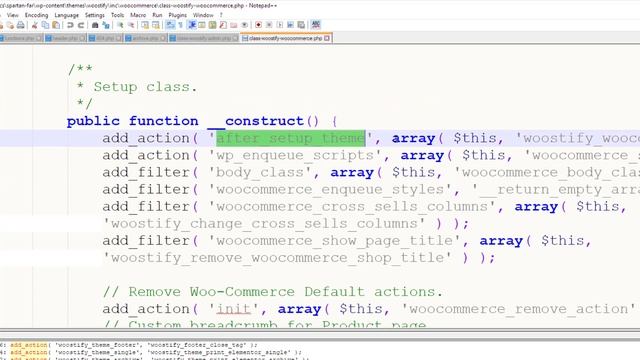
Task: Close the archive.php tab
Action: (x=162, y=38)
